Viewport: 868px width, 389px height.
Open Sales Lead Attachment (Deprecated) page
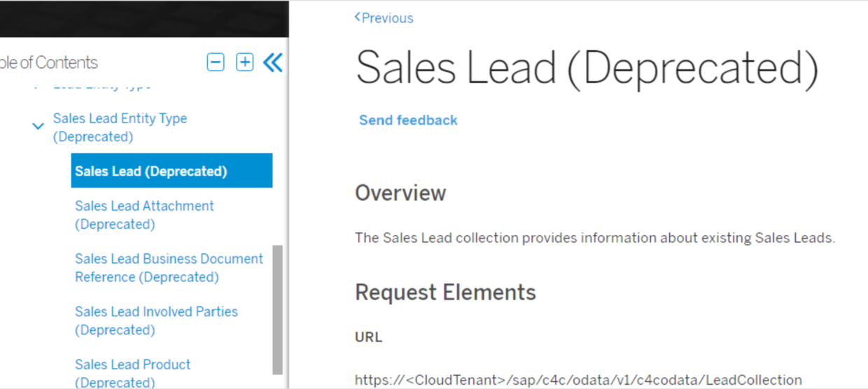144,215
